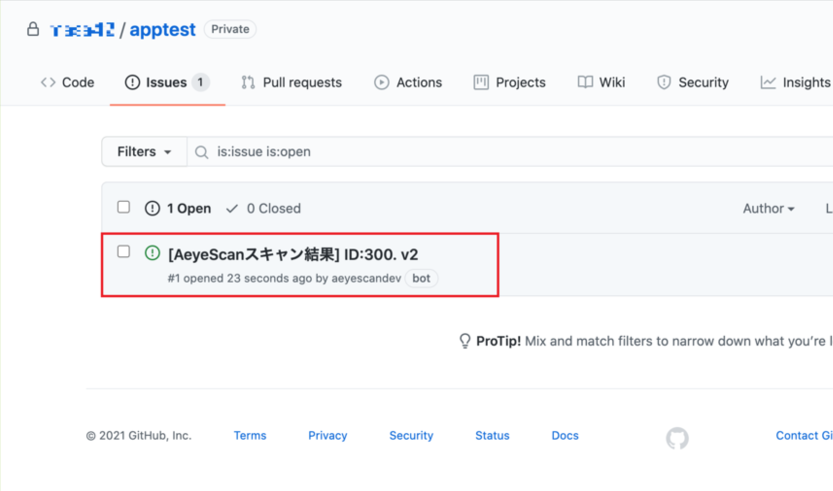
Task: Select the checkbox for the AeyeScan issue
Action: (123, 251)
